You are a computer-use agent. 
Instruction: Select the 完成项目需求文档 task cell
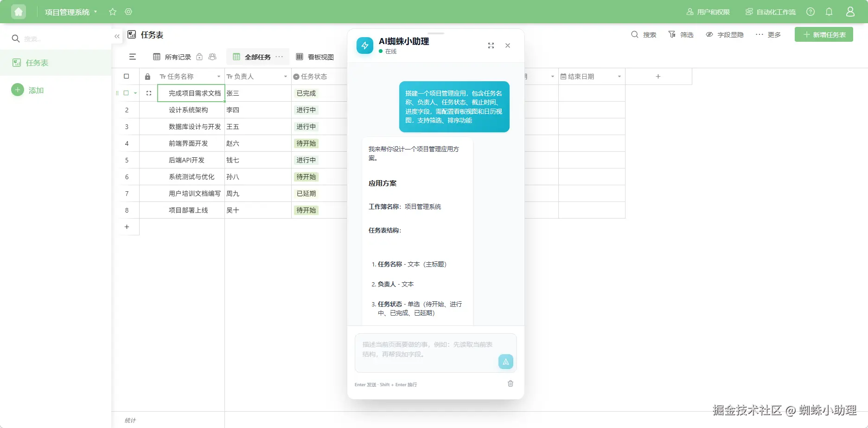[191, 93]
